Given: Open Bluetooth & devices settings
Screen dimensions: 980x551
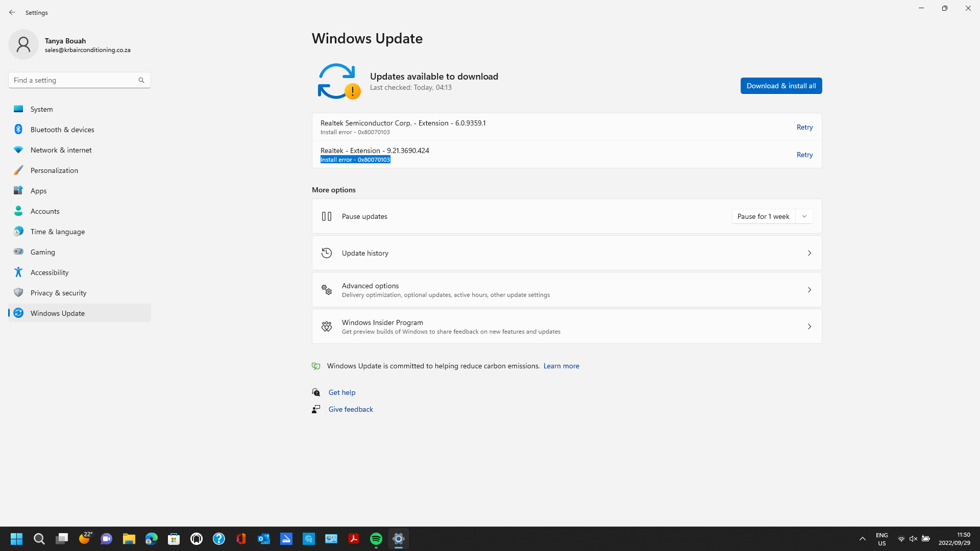Looking at the screenshot, I should (79, 130).
